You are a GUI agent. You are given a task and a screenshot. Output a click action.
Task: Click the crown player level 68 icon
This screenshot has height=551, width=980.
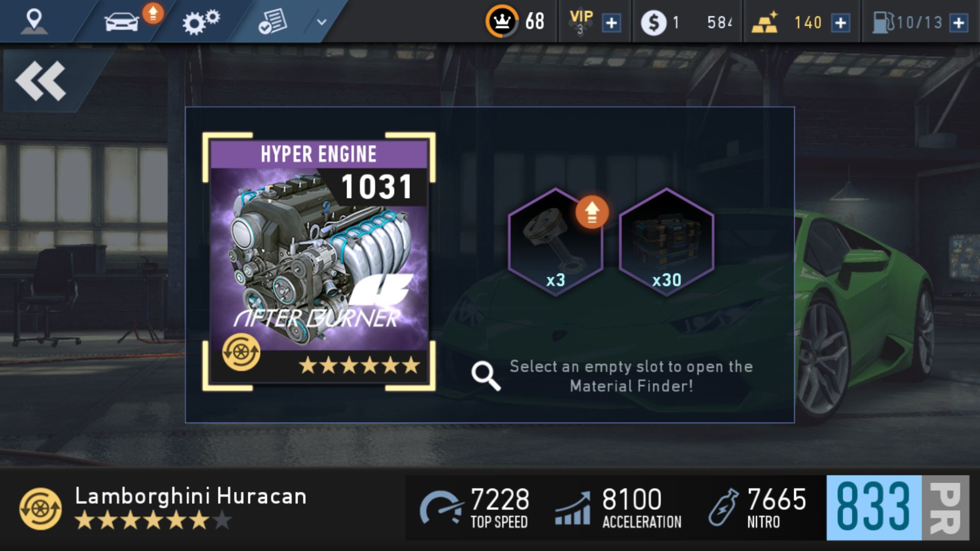[x=502, y=21]
